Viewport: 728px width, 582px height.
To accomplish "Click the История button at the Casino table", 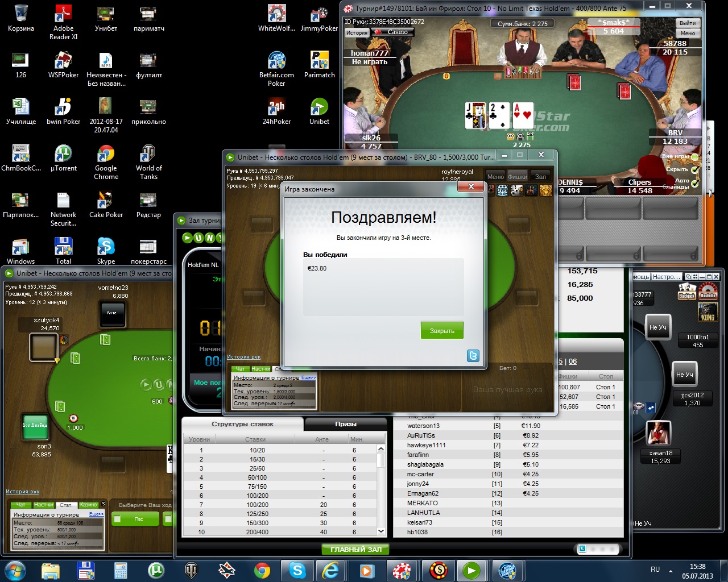I will tap(357, 32).
